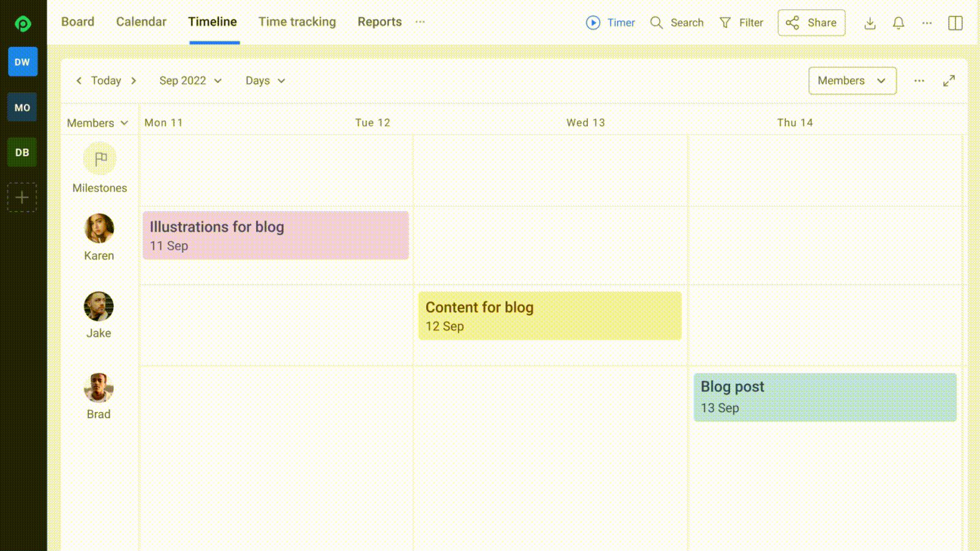Open top-right more options menu

[x=927, y=23]
